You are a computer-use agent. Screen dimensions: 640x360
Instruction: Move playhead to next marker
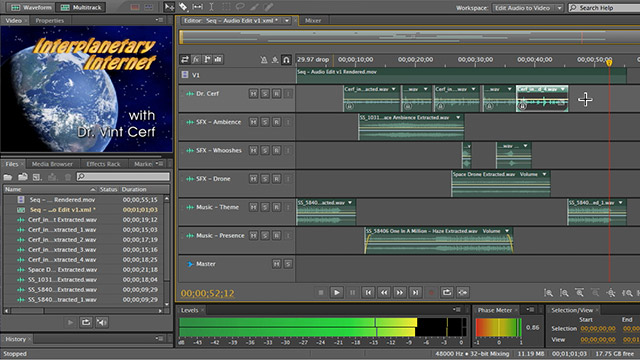(415, 292)
